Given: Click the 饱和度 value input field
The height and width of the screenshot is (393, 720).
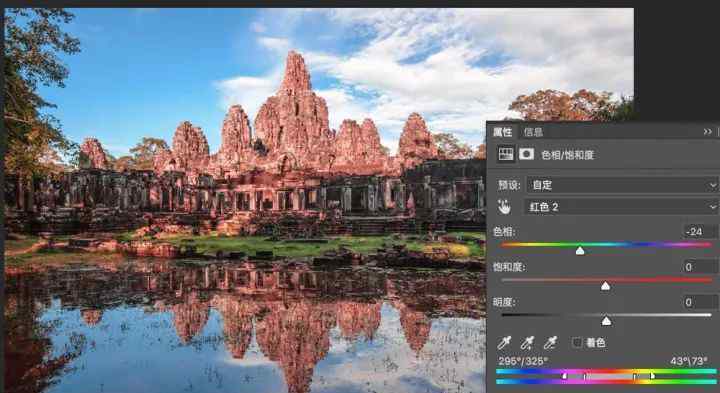Looking at the screenshot, I should (x=699, y=267).
